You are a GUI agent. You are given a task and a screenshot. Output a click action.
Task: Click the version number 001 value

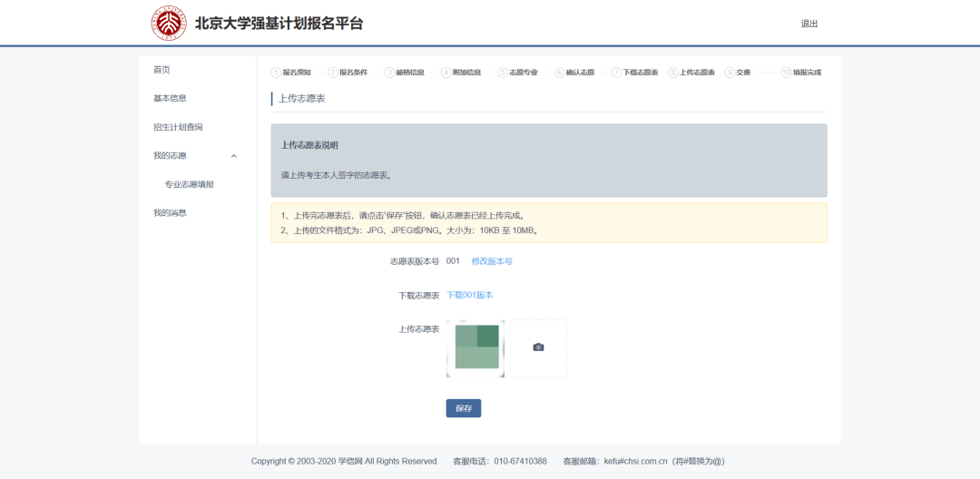pos(453,261)
